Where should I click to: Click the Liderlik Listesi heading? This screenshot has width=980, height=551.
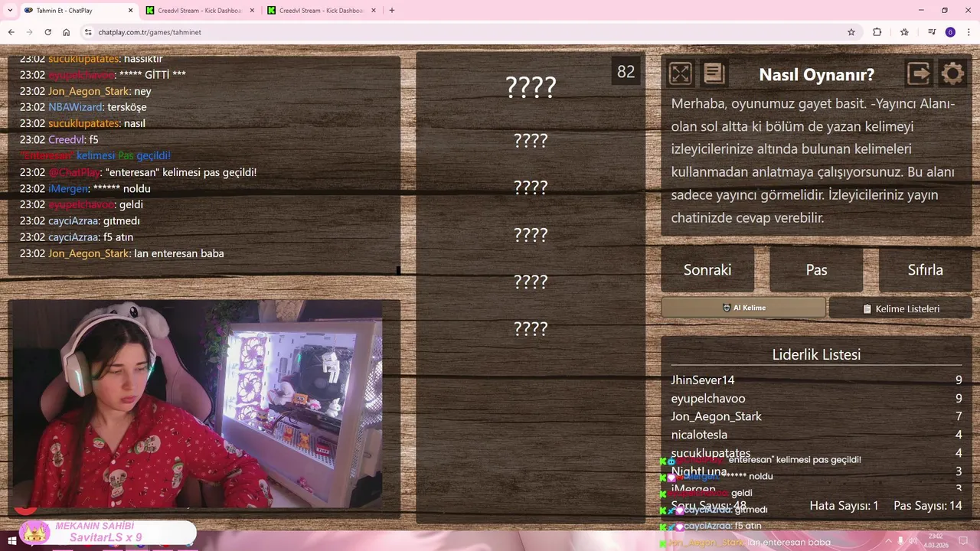click(x=816, y=354)
